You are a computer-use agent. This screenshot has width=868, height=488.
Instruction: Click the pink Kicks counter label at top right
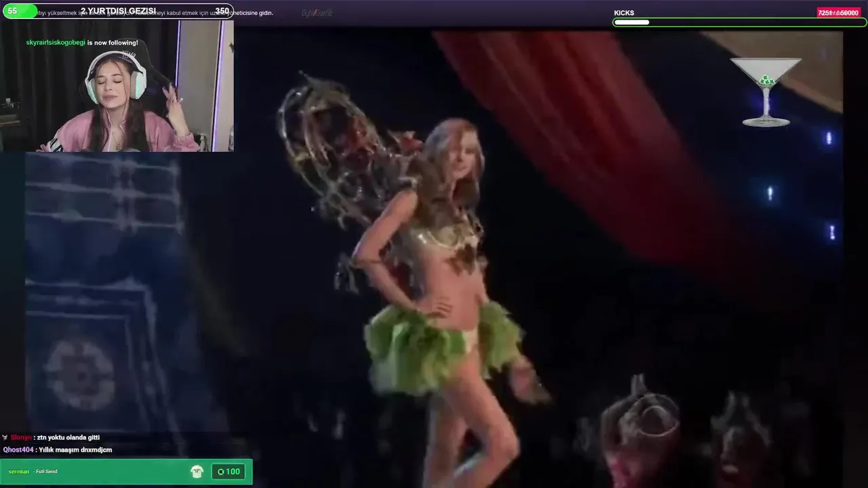(838, 13)
